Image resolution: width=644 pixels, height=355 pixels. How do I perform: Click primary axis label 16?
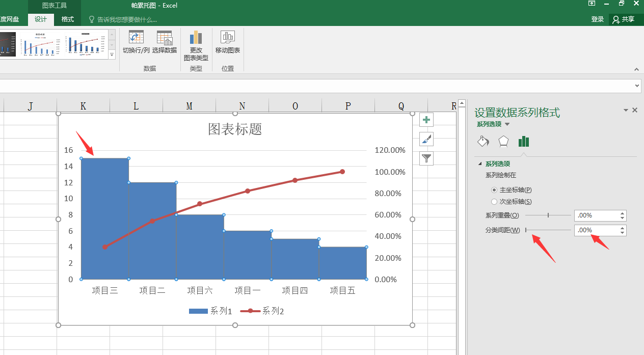click(68, 150)
